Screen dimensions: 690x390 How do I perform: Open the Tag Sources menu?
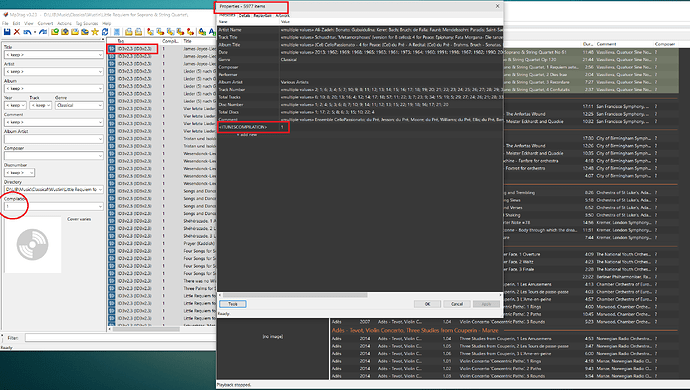[87, 23]
